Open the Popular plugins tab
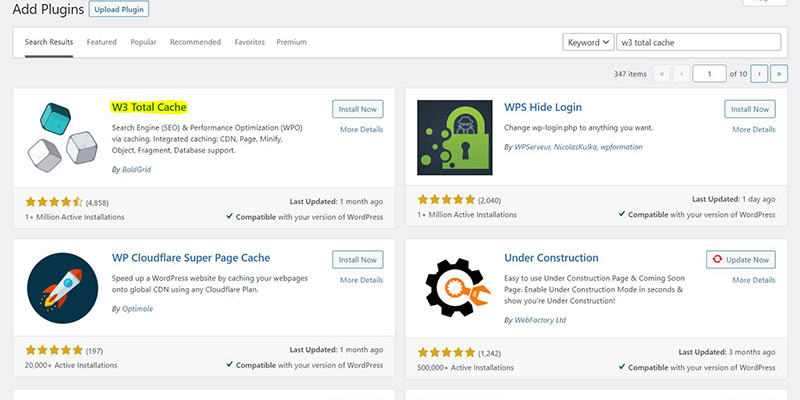Image resolution: width=800 pixels, height=400 pixels. pos(143,42)
